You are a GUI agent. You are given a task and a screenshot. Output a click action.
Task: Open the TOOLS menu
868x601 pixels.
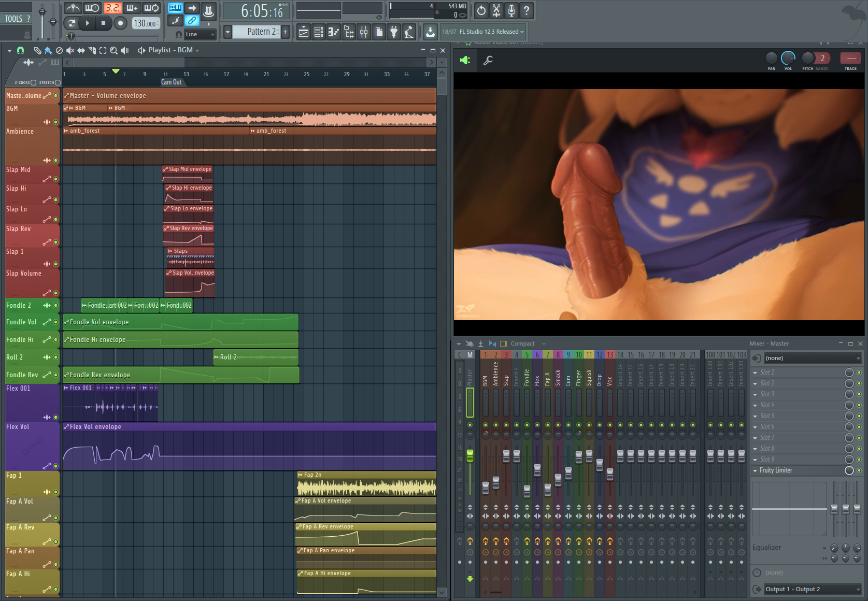tap(14, 19)
